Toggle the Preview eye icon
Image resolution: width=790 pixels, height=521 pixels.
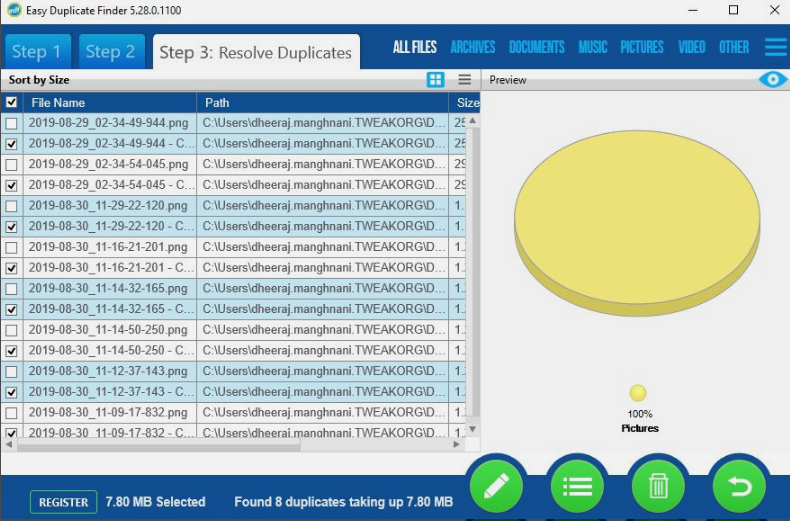pyautogui.click(x=772, y=80)
